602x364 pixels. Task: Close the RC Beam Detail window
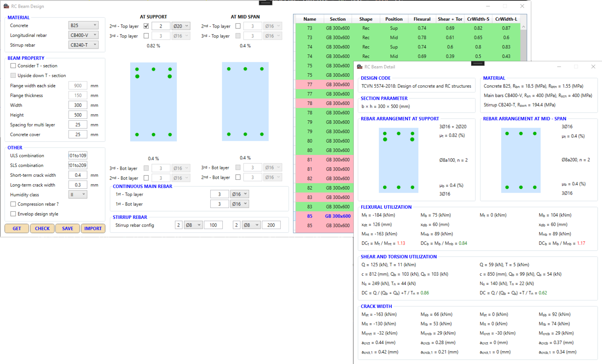click(x=593, y=67)
